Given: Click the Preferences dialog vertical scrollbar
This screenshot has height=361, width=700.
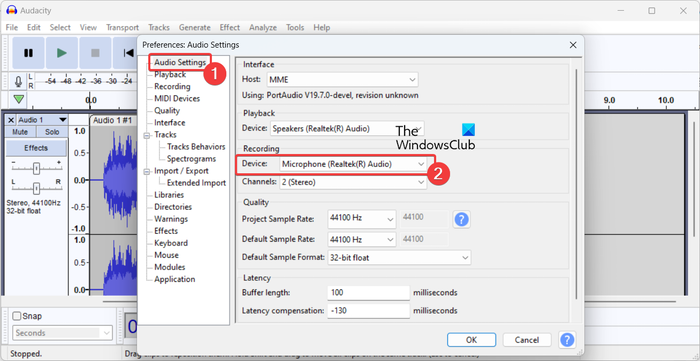Looking at the screenshot, I should (x=576, y=183).
